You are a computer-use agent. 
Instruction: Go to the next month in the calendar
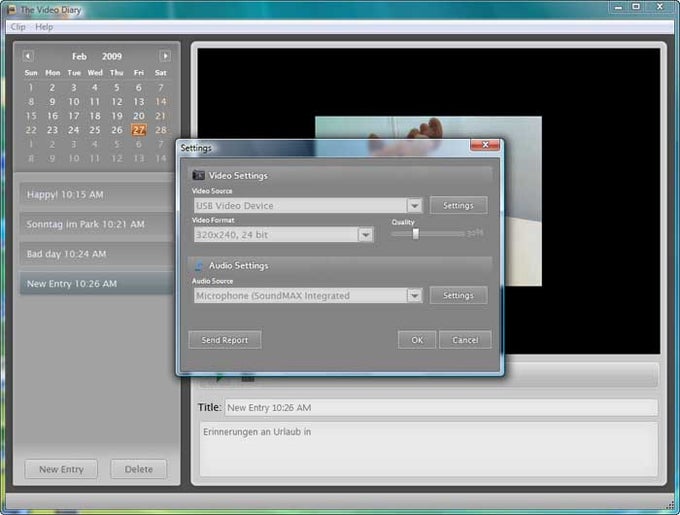coord(165,56)
